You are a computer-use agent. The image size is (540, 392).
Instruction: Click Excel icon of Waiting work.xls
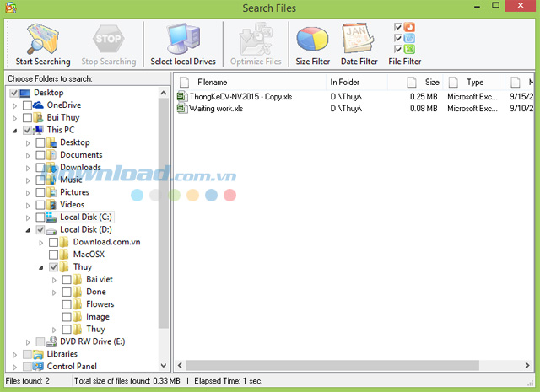point(182,109)
